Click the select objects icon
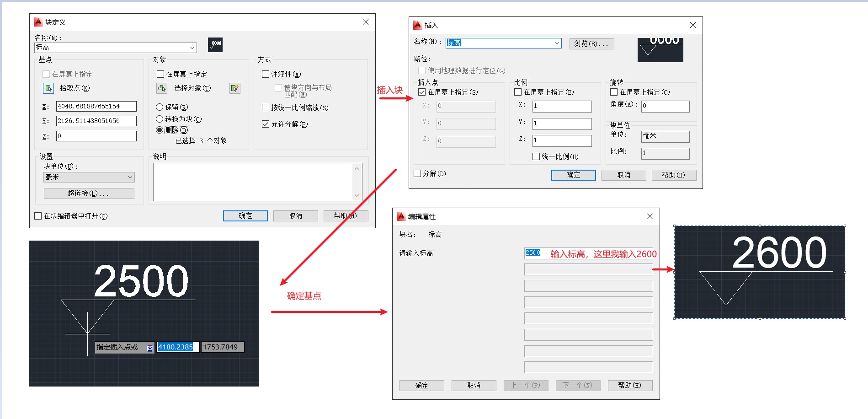 pos(162,88)
